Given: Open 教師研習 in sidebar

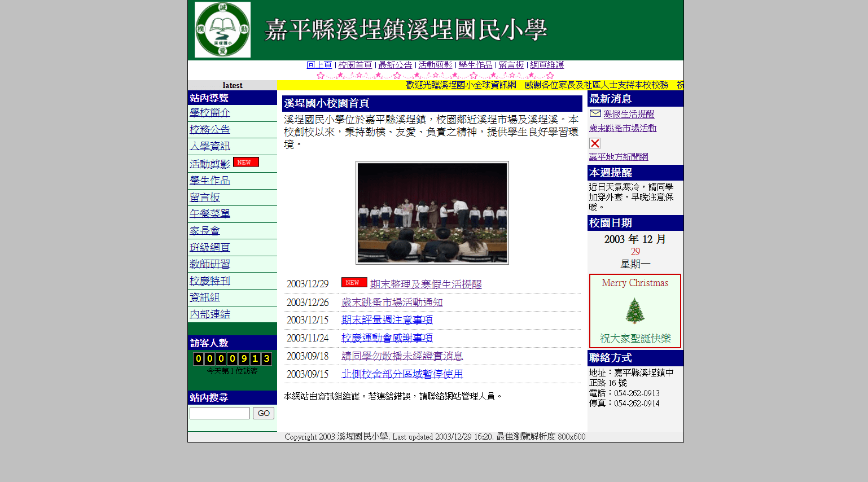Looking at the screenshot, I should click(x=210, y=264).
